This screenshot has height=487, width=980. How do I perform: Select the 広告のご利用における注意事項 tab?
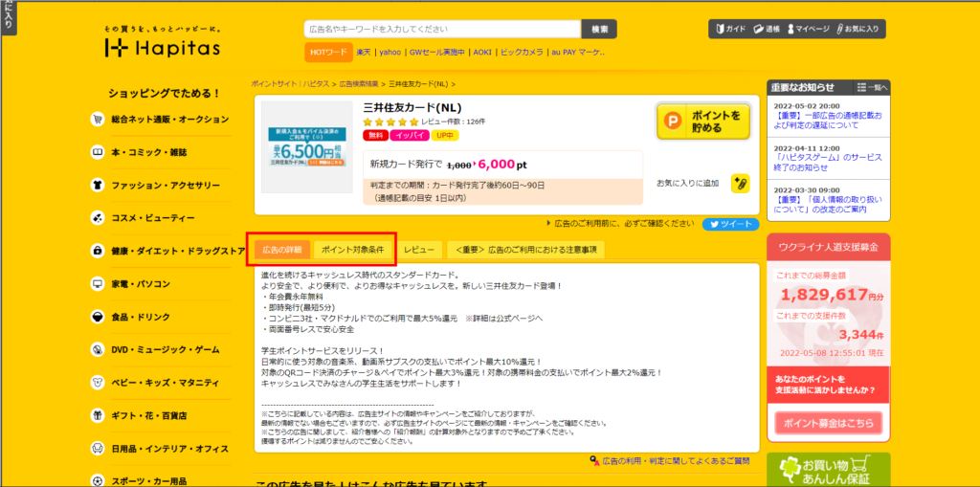tap(525, 250)
